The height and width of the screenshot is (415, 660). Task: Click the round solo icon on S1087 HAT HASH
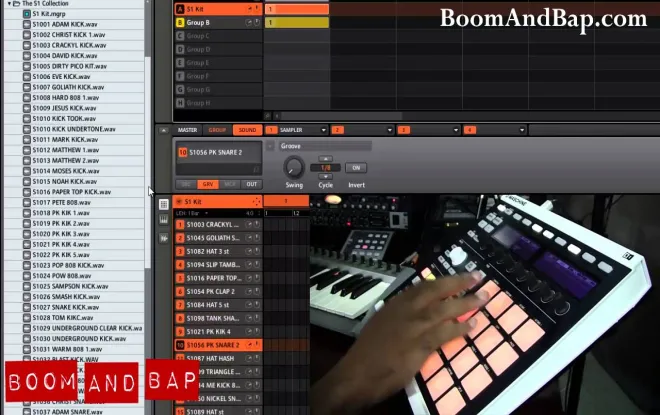pos(249,358)
